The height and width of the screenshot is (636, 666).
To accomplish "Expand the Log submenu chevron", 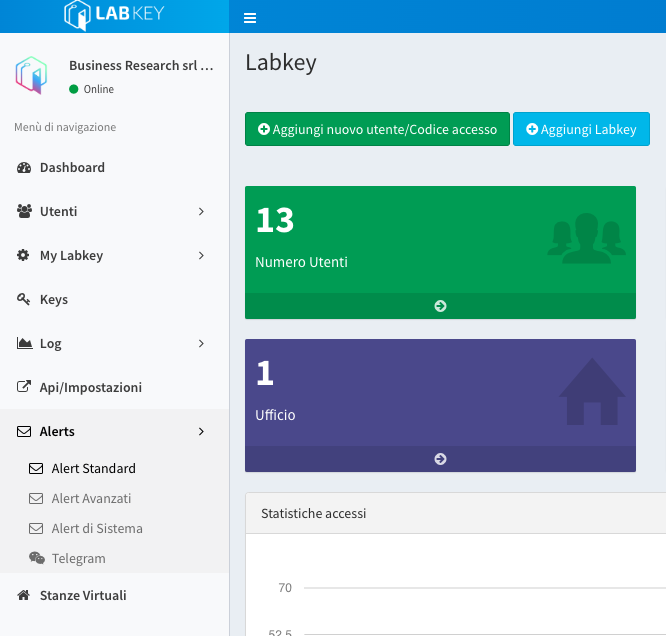I will [201, 343].
